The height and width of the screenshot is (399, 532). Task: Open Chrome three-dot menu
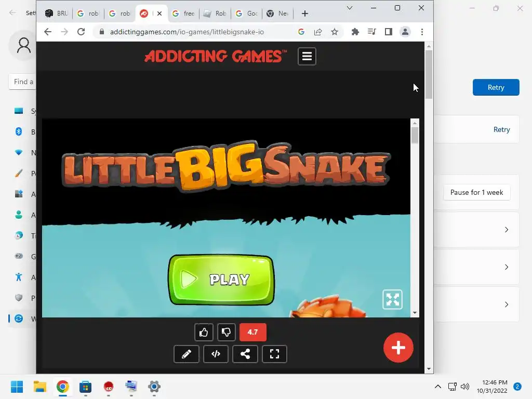422,32
